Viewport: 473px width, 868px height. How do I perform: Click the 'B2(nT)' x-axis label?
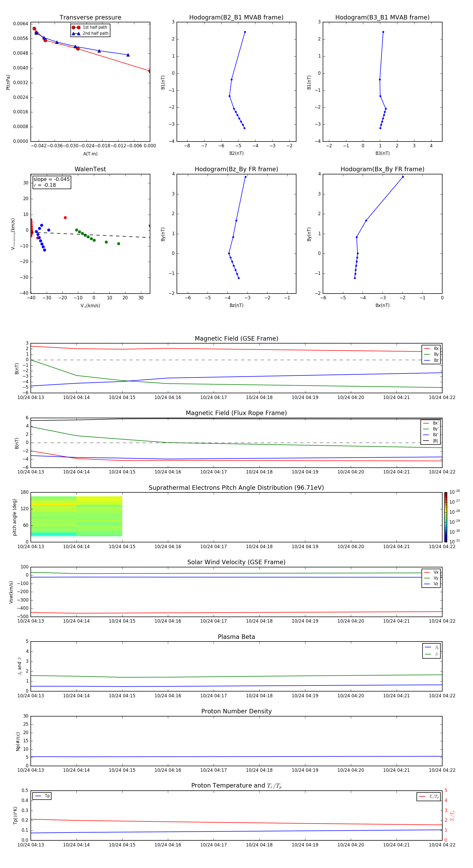[236, 154]
